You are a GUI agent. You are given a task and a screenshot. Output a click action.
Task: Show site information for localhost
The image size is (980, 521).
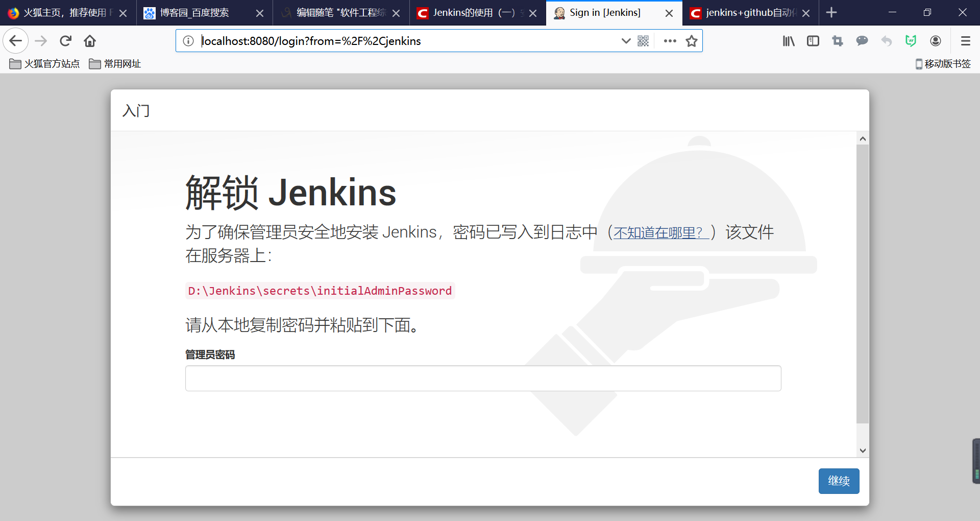click(x=188, y=41)
